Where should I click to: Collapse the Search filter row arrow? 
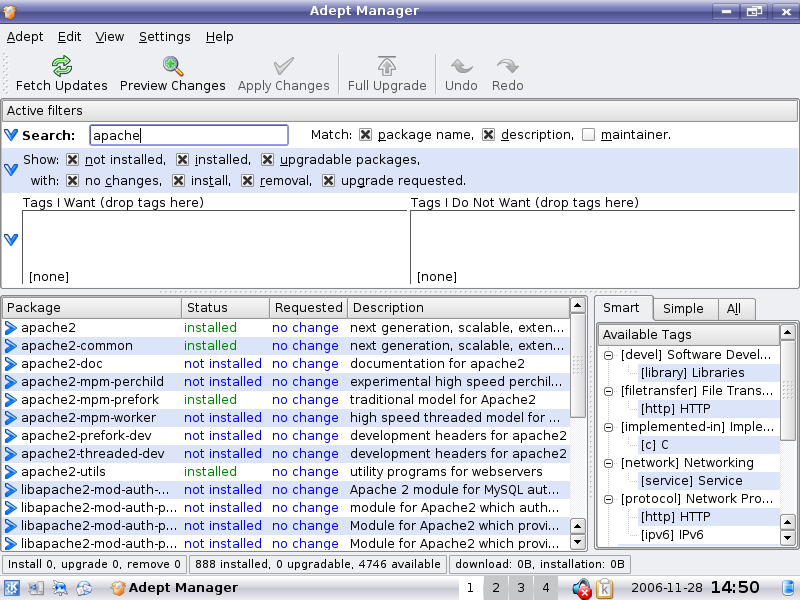tap(11, 135)
